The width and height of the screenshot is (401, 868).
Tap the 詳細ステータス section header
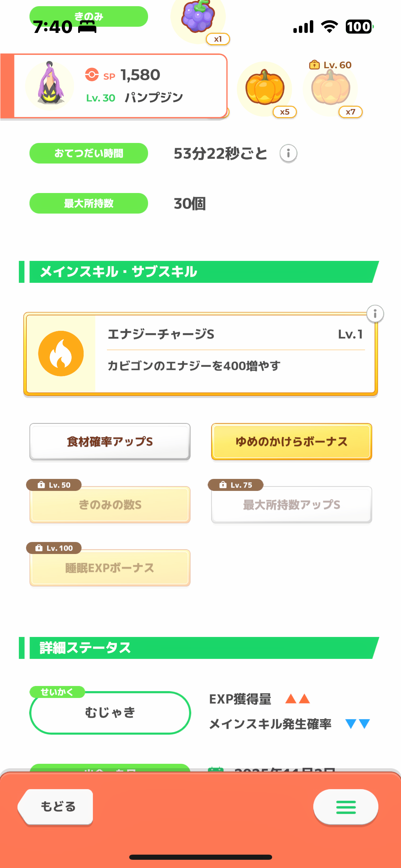[199, 648]
